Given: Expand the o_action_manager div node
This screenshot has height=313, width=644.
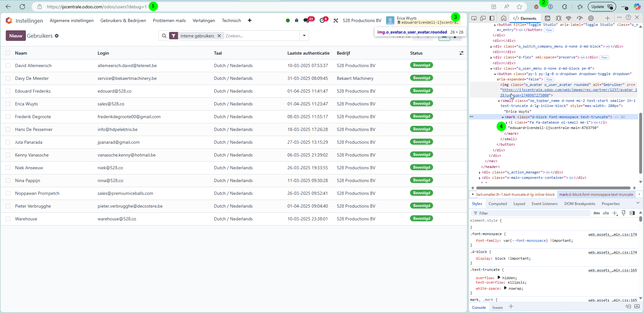Looking at the screenshot, I should (480, 172).
